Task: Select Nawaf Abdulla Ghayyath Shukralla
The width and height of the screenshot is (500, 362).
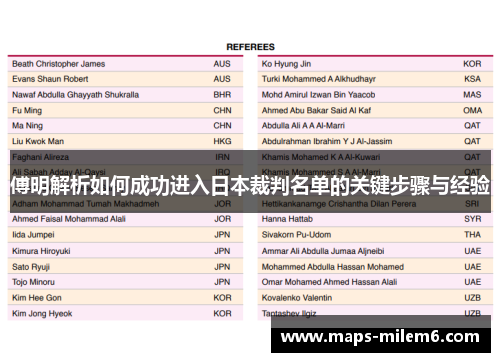Action: 76,95
